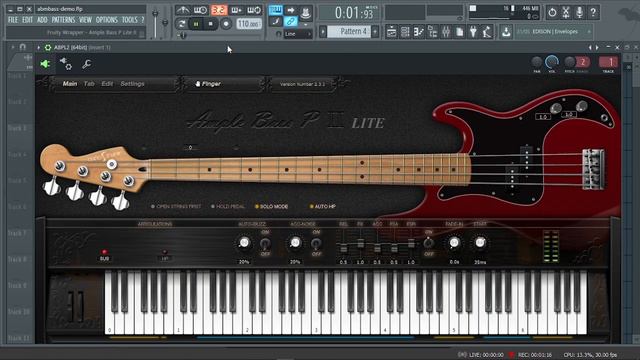640x360 pixels.
Task: Click arrow left of Pattern 4
Action: pos(323,31)
